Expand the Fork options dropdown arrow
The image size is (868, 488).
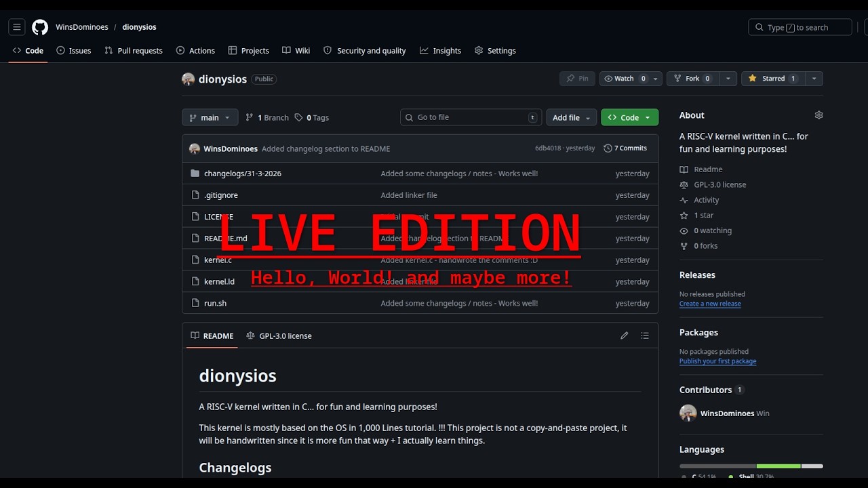tap(728, 79)
